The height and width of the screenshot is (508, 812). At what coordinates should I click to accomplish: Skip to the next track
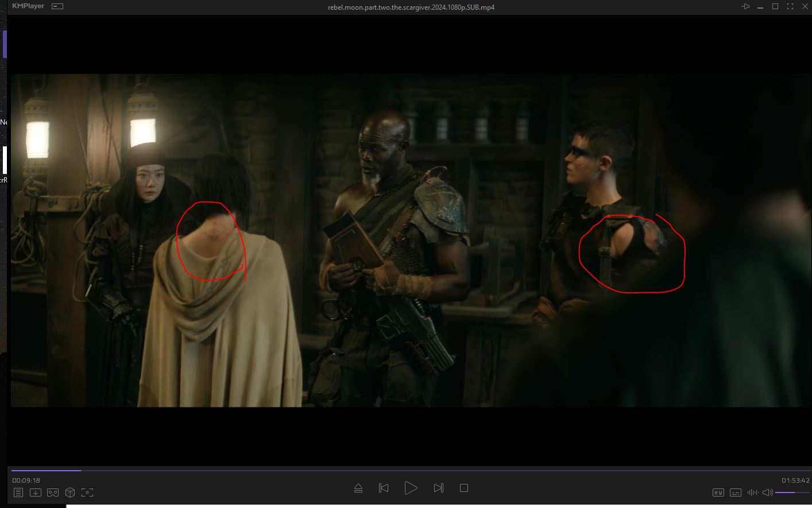pos(439,488)
